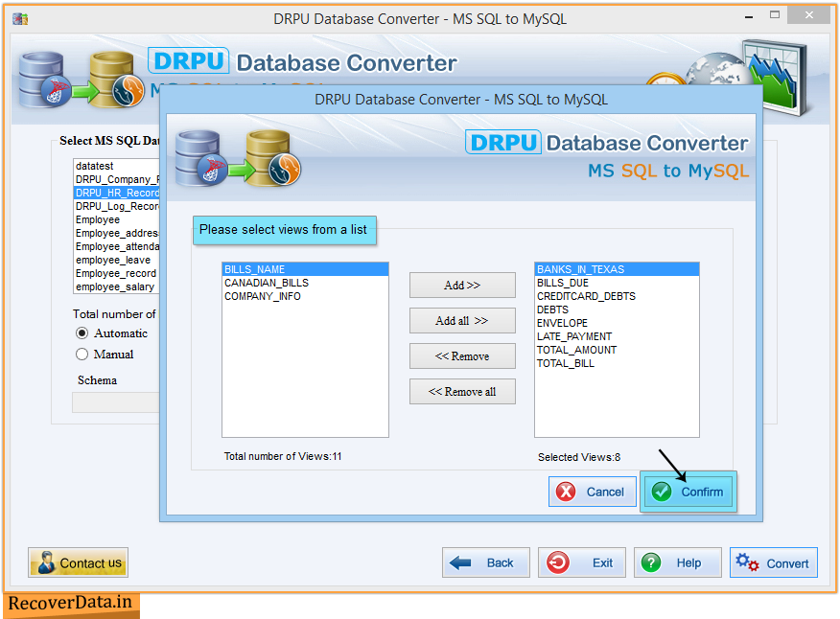Image resolution: width=840 pixels, height=619 pixels.
Task: Click the gears icon on Convert
Action: pyautogui.click(x=747, y=562)
